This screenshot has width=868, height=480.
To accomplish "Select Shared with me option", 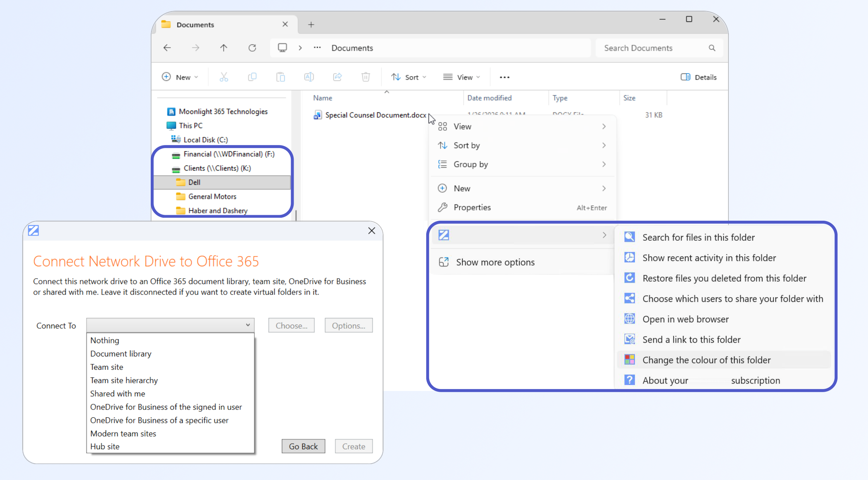I will point(170,394).
